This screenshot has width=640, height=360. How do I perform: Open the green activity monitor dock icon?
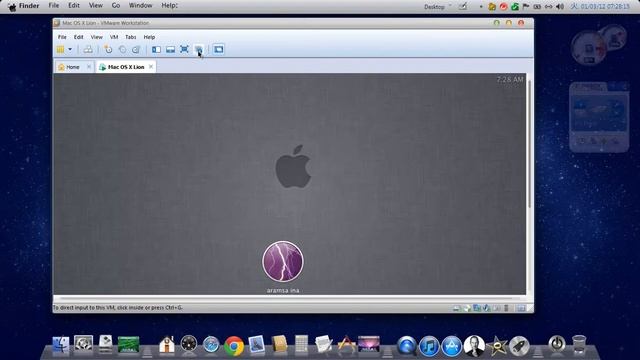pos(129,345)
